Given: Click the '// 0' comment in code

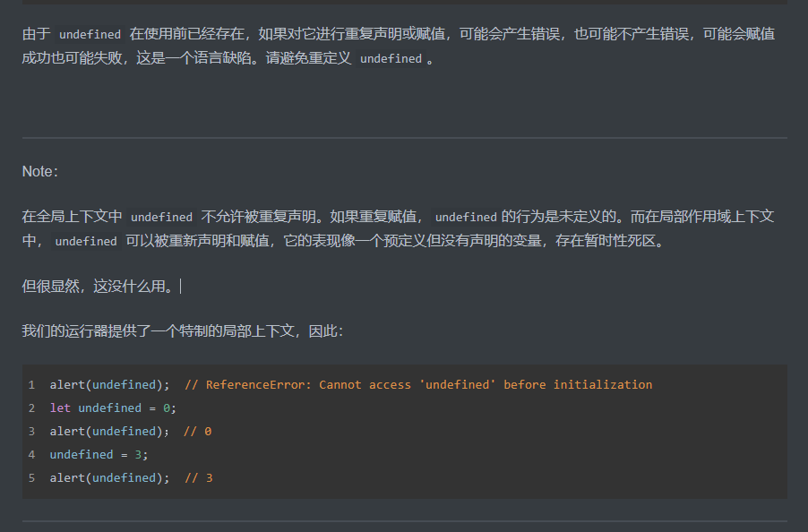Looking at the screenshot, I should (198, 431).
